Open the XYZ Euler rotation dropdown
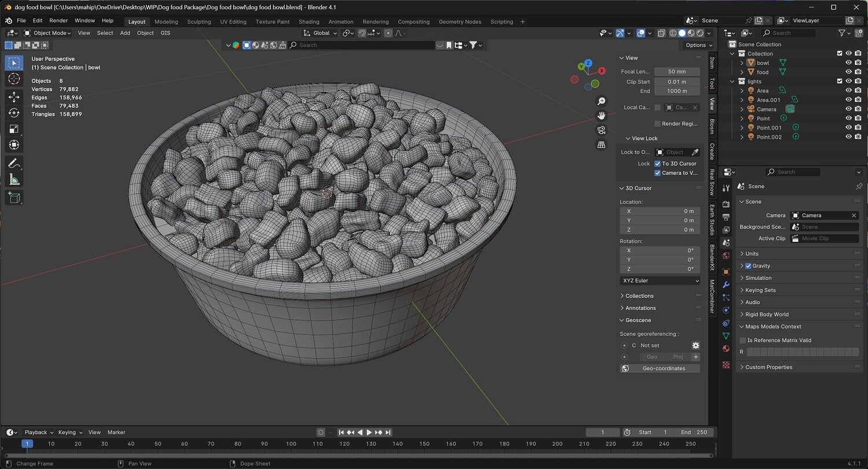The width and height of the screenshot is (868, 469). [660, 280]
